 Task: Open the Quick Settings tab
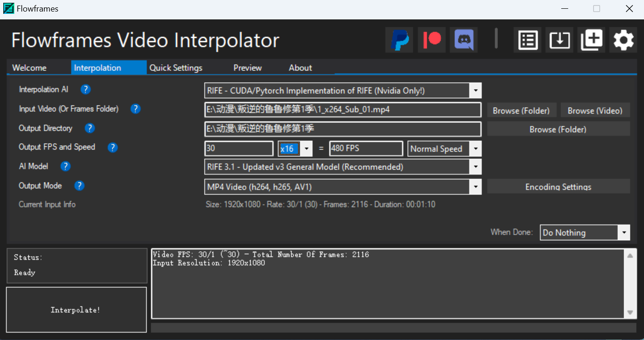pyautogui.click(x=176, y=68)
